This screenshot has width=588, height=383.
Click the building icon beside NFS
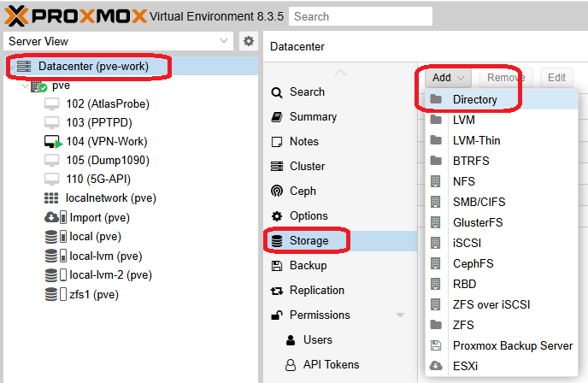click(435, 181)
